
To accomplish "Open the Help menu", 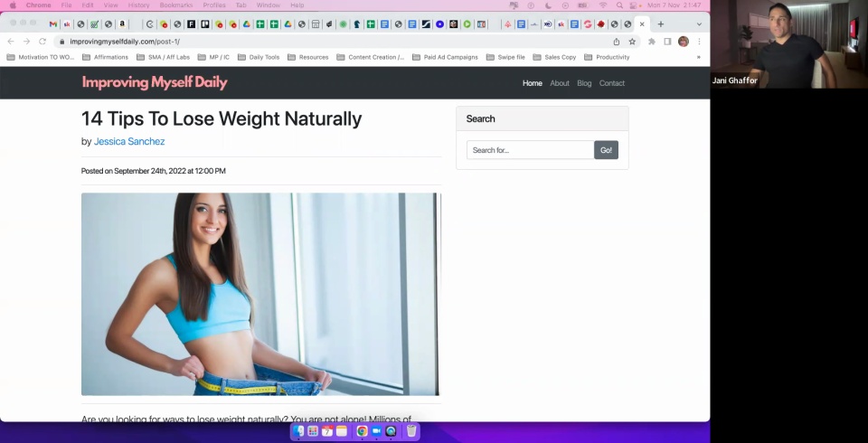I will (x=297, y=5).
